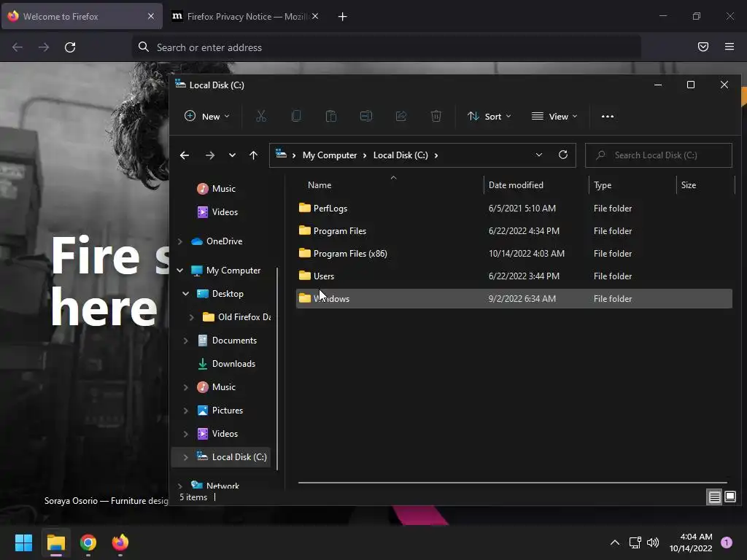Select the PerfLogs folder

coord(514,208)
